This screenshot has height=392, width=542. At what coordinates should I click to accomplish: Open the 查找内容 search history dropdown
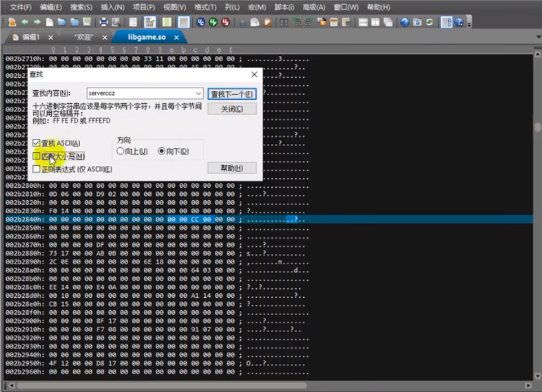coord(198,93)
